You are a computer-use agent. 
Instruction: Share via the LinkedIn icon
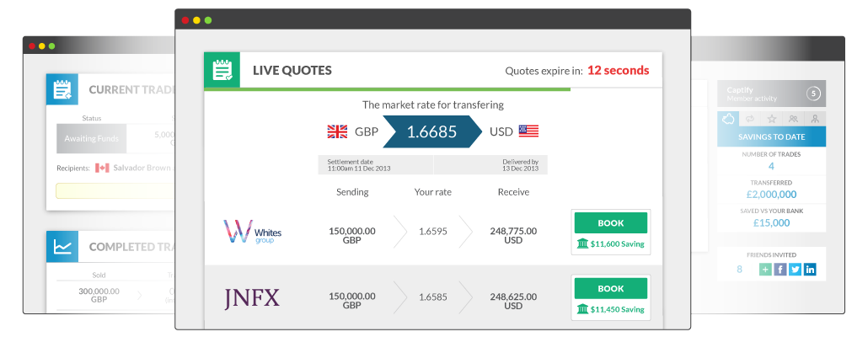click(x=810, y=270)
